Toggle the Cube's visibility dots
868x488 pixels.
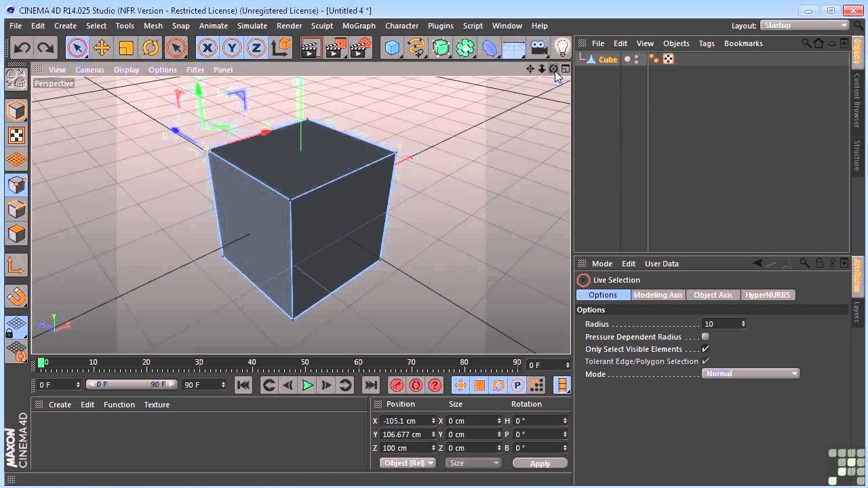[x=636, y=60]
